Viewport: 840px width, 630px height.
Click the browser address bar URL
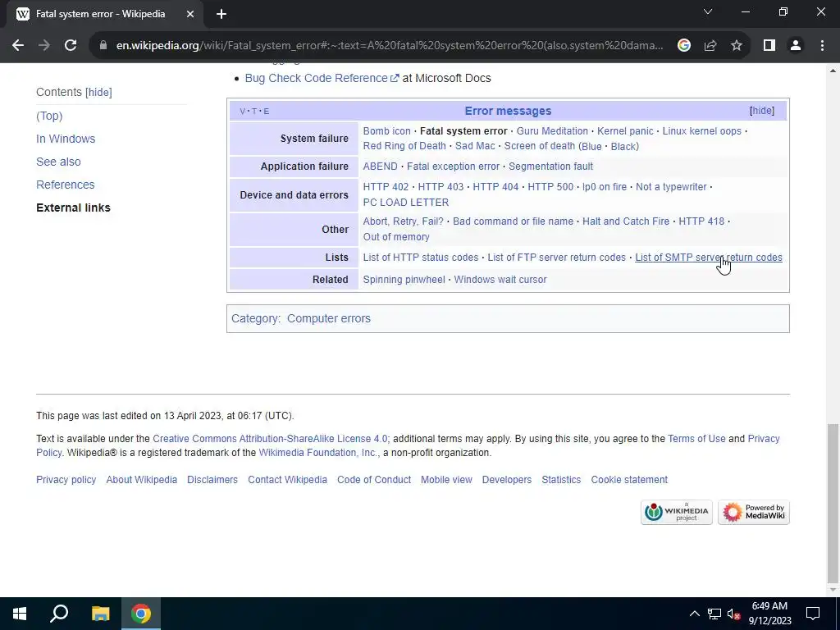click(x=390, y=46)
